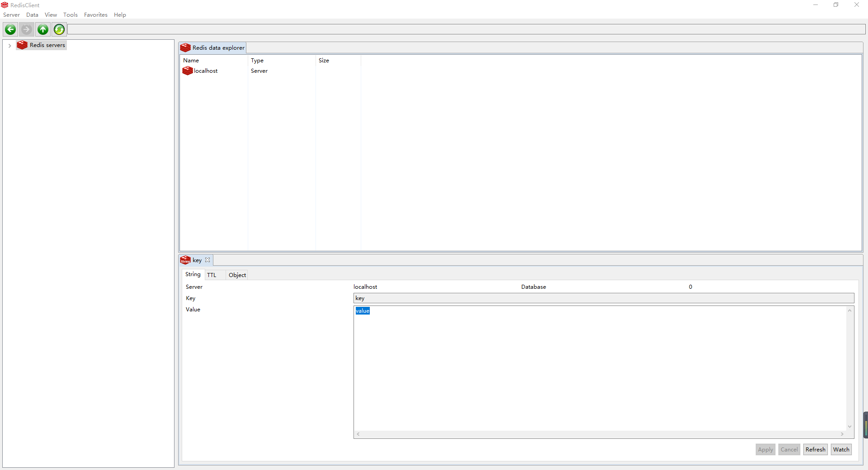Close the key tab with its X
The width and height of the screenshot is (868, 470).
coord(208,260)
